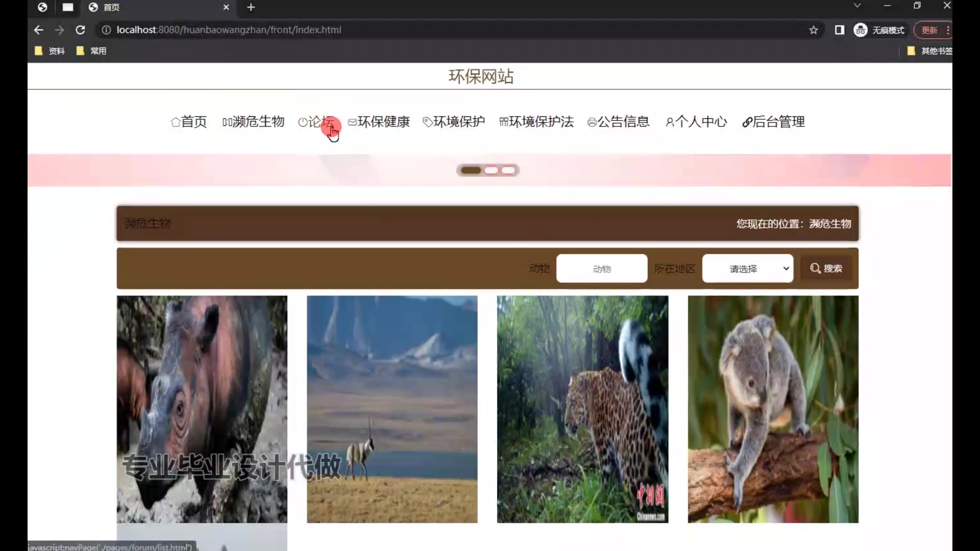
Task: Click the incognito 无痕模式 profile icon
Action: pyautogui.click(x=861, y=30)
